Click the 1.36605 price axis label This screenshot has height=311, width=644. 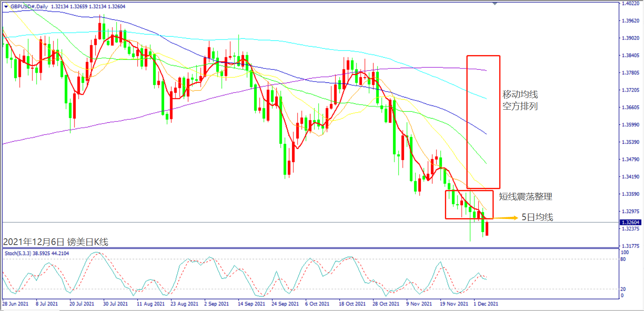coord(631,108)
